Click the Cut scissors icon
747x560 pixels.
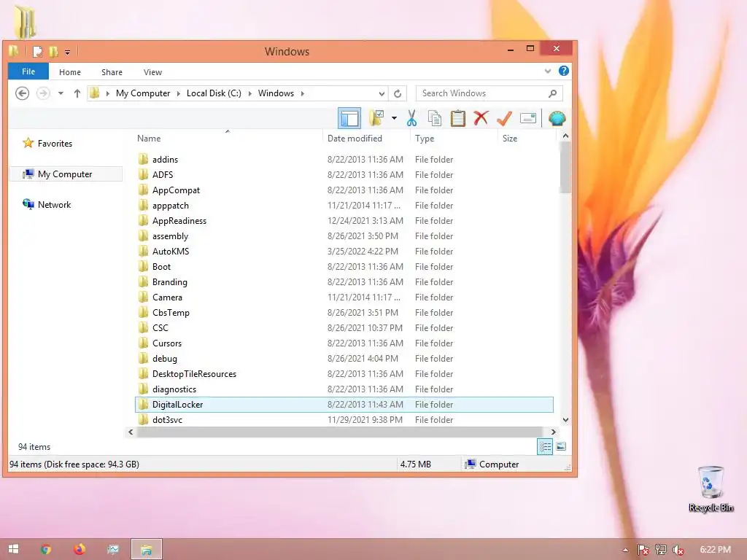click(412, 118)
